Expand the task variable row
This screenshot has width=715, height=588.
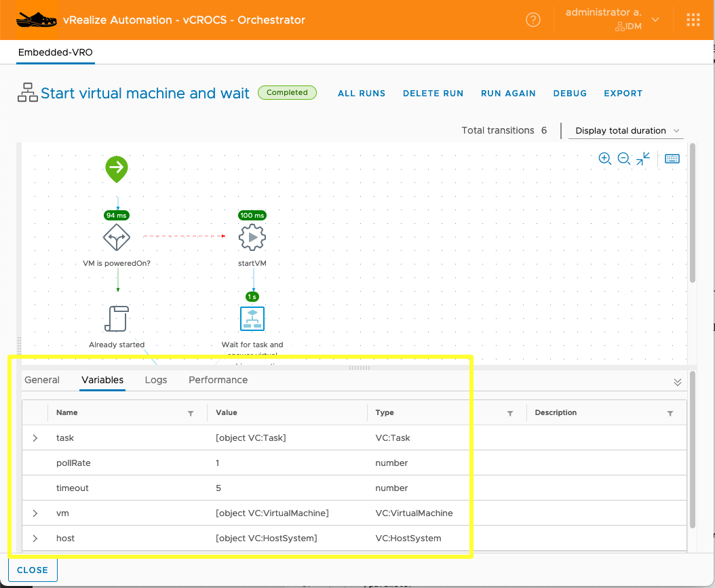pyautogui.click(x=35, y=438)
